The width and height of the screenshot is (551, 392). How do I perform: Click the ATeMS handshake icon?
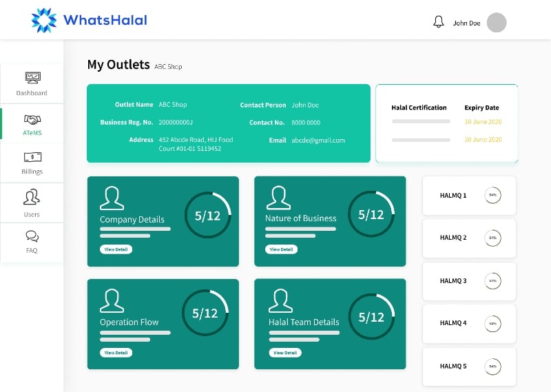pos(32,120)
